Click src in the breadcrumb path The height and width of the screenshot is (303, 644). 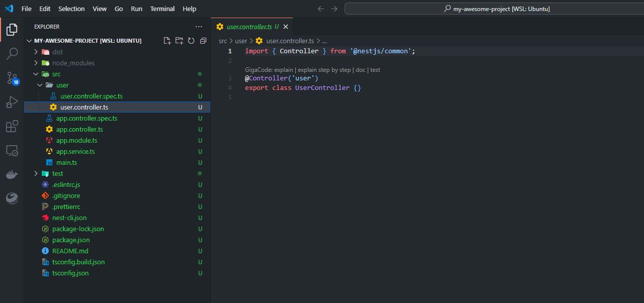223,41
